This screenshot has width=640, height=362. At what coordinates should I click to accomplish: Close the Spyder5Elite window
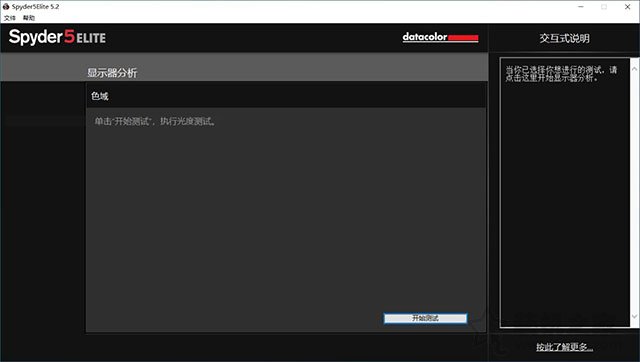coord(628,7)
